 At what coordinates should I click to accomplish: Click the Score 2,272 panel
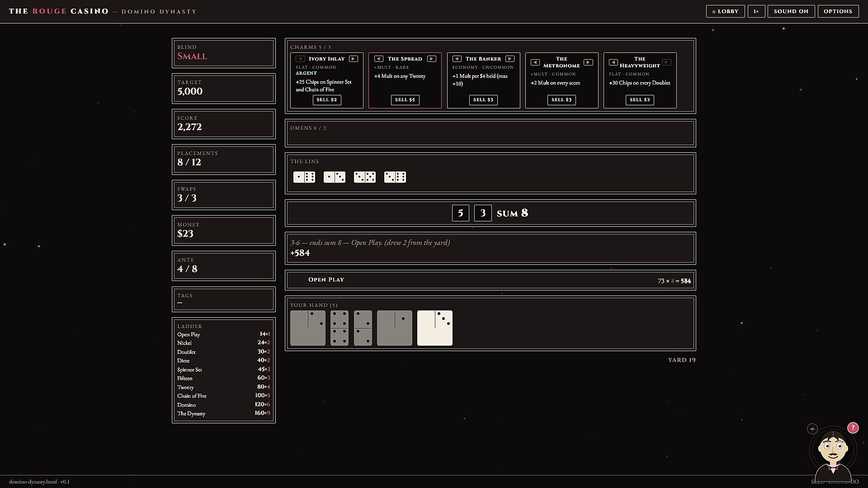pyautogui.click(x=224, y=124)
